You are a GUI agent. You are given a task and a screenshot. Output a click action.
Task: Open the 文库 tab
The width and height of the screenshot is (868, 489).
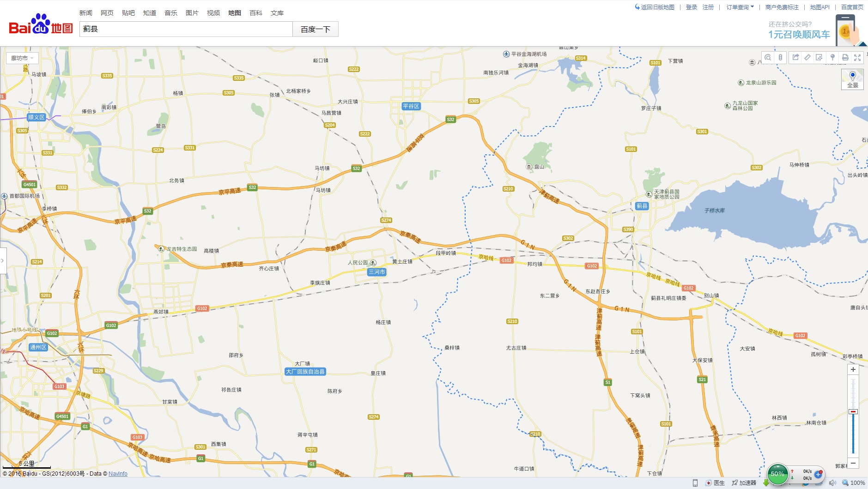tap(277, 13)
